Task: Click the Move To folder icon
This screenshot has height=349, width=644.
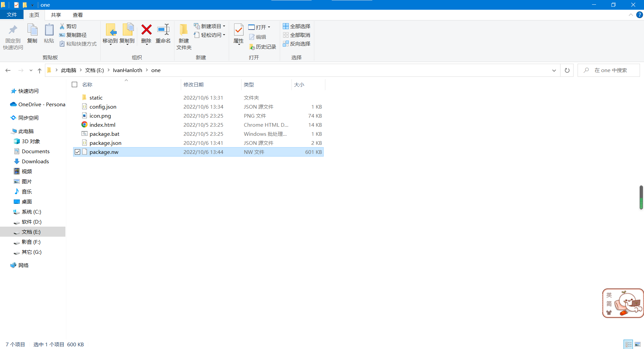Action: [110, 30]
